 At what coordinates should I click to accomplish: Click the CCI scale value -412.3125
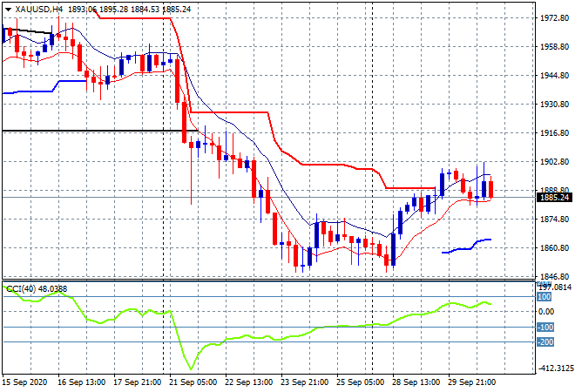coord(555,368)
